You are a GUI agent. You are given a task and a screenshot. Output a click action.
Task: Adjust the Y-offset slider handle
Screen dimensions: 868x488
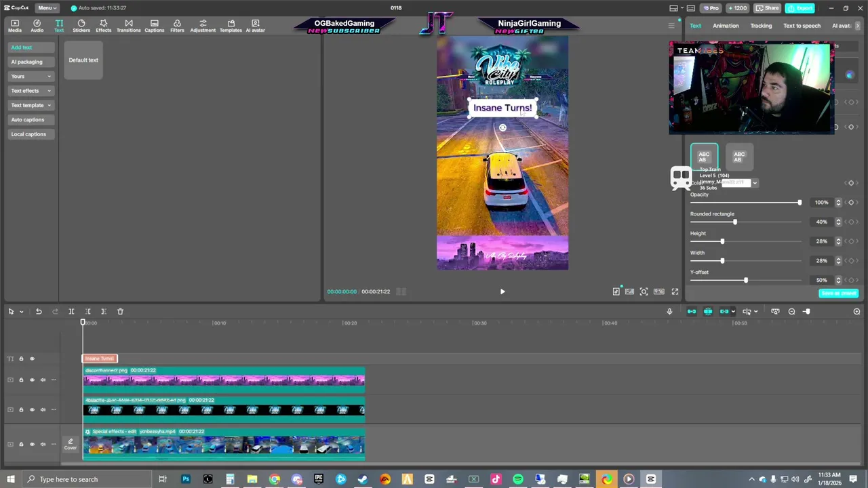(745, 280)
